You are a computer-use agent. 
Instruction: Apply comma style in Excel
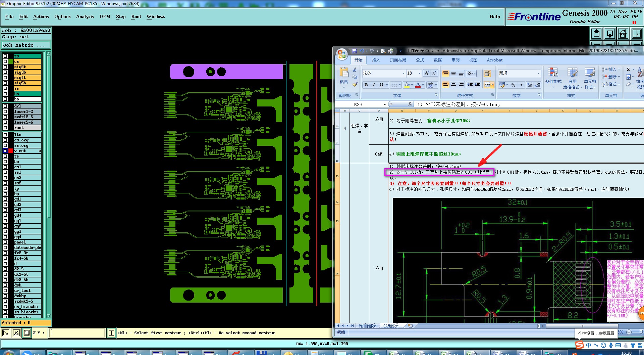click(x=521, y=85)
